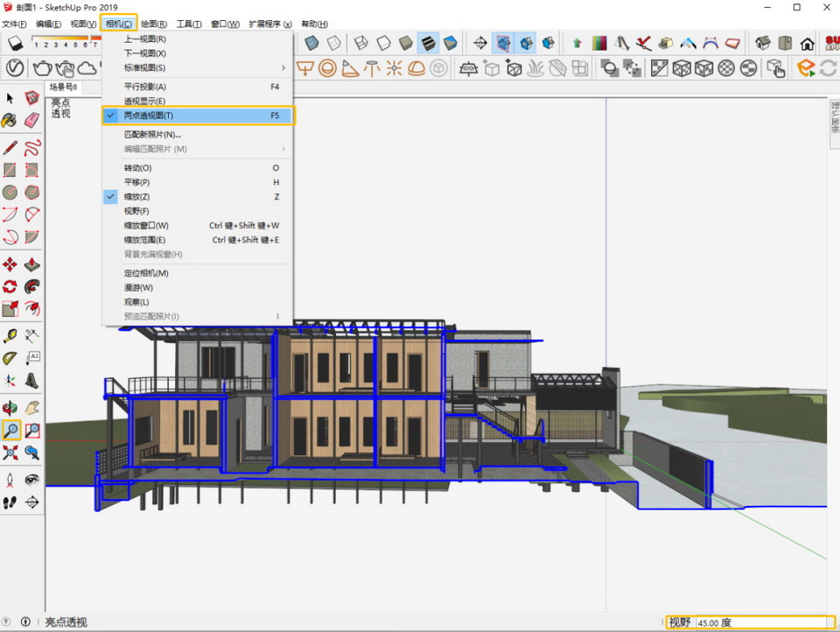Pick the Eraser tool
Screen dimensions: 840x632
32,120
